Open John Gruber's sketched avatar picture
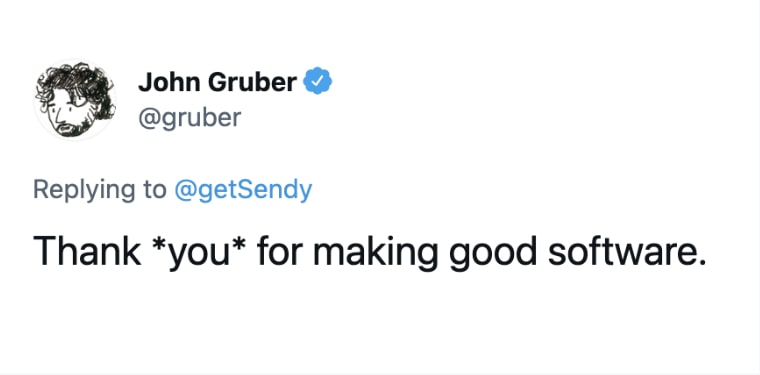This screenshot has width=760, height=375. pyautogui.click(x=75, y=99)
